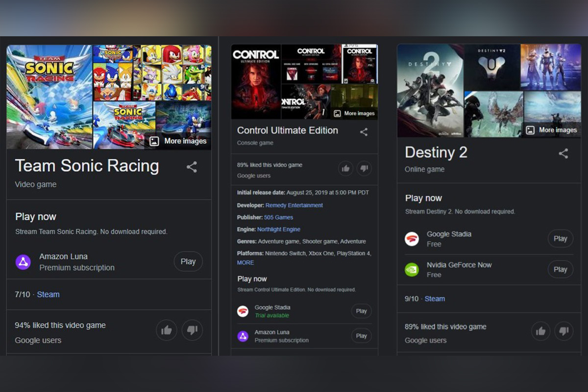Image resolution: width=588 pixels, height=392 pixels.
Task: Click Nvidia GeForce Now icon
Action: coord(412,269)
